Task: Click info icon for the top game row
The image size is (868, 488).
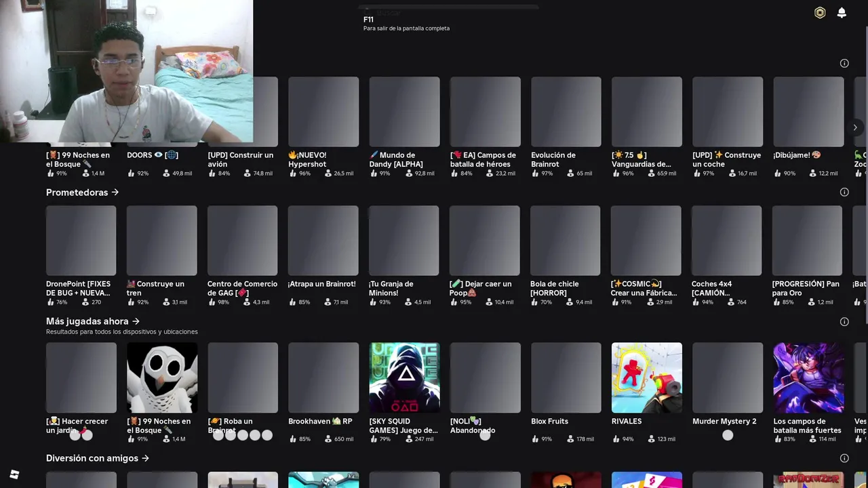Action: click(x=844, y=63)
